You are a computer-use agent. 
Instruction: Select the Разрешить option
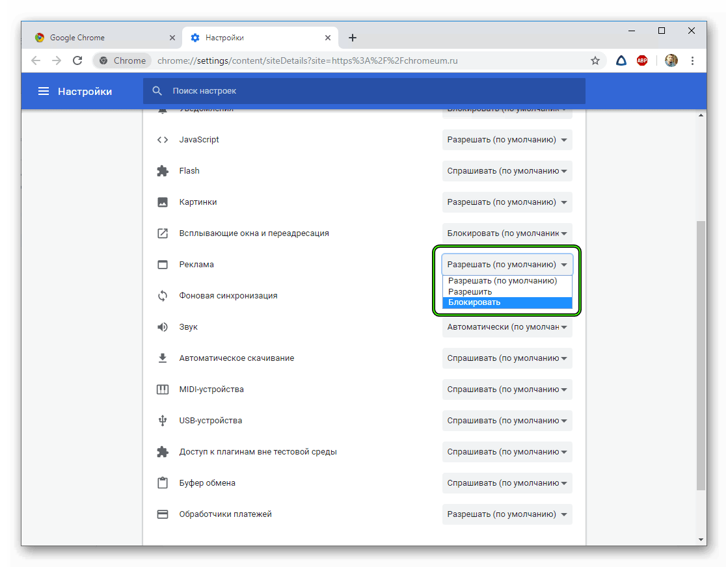point(507,291)
